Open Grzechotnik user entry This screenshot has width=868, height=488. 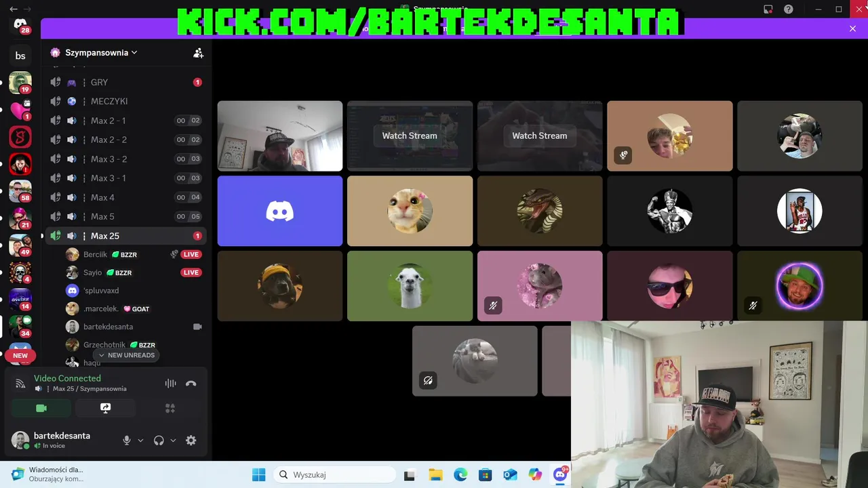(x=134, y=345)
